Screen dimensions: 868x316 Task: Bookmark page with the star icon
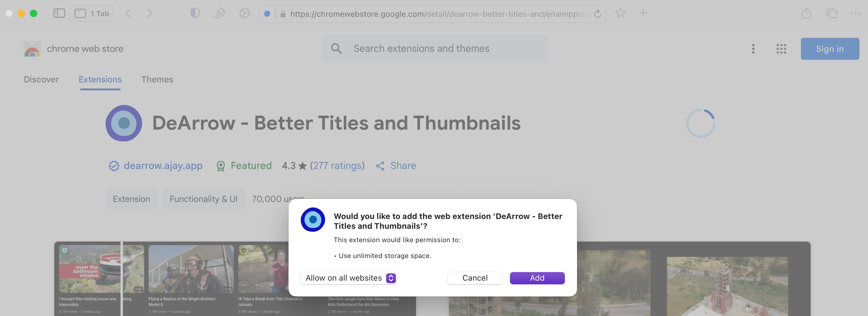tap(620, 13)
